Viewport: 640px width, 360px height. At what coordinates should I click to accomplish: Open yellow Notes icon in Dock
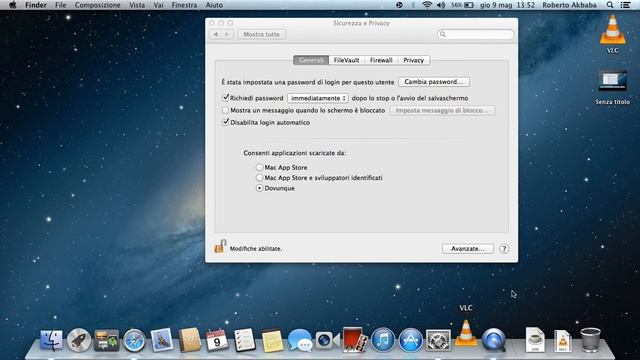(x=272, y=340)
